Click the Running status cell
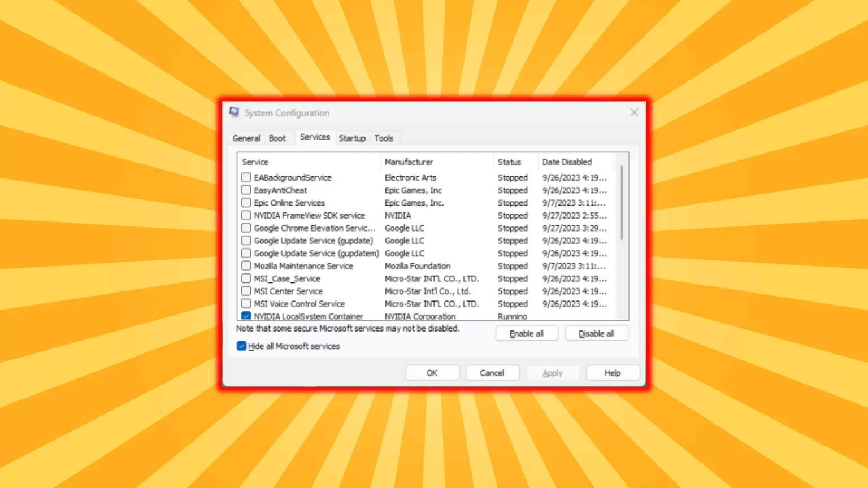 tap(512, 316)
